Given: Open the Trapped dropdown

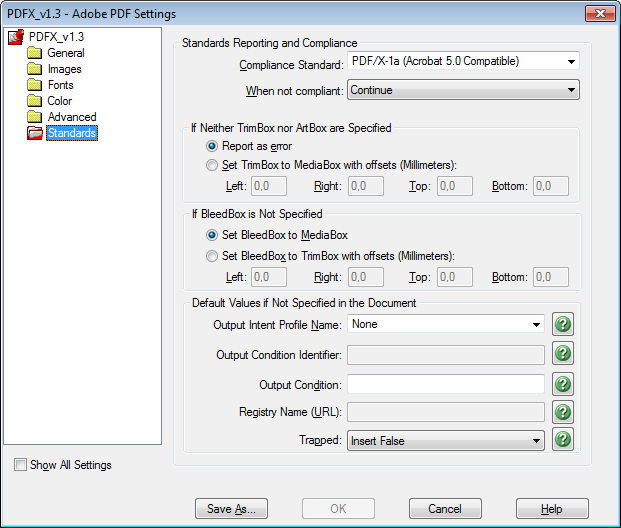Looking at the screenshot, I should [446, 440].
